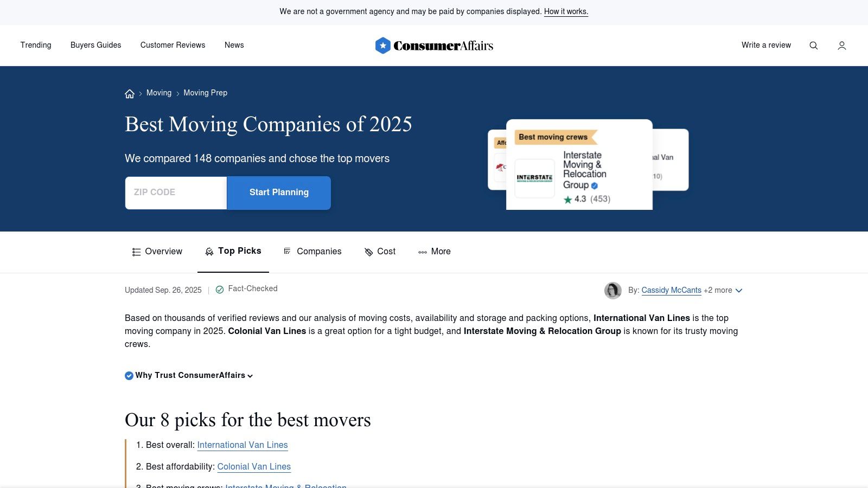Screen dimensions: 868x488
Task: Open the Buyers Guides menu
Action: point(95,45)
